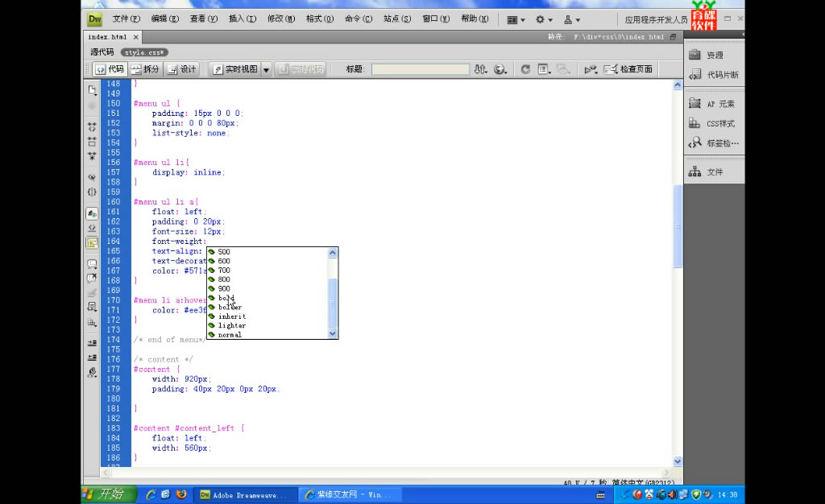
Task: Open the 格式(O) menu
Action: coord(320,19)
